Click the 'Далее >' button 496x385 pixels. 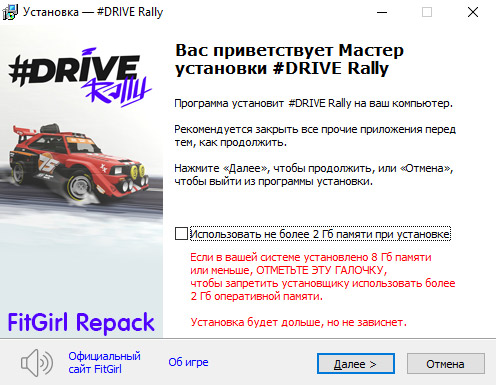click(356, 364)
